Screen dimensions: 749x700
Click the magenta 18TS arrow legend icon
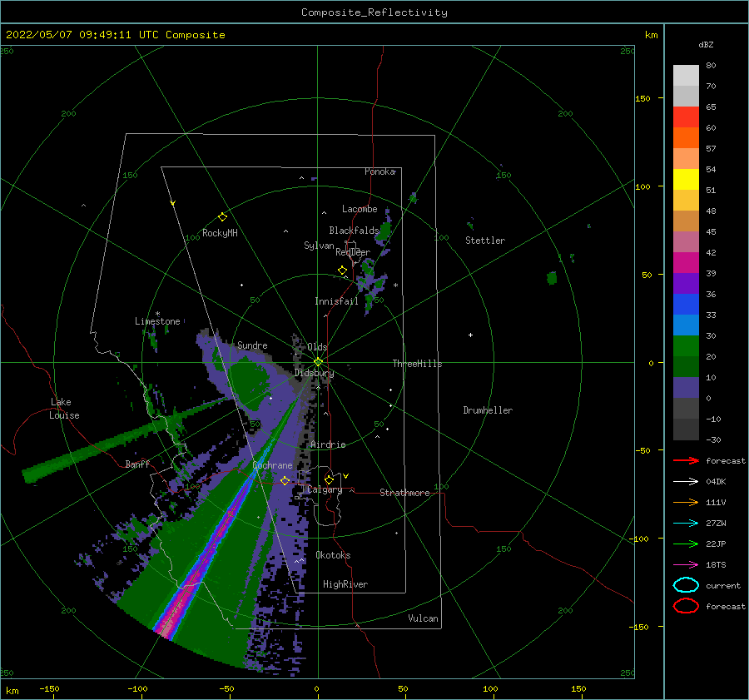pyautogui.click(x=686, y=564)
